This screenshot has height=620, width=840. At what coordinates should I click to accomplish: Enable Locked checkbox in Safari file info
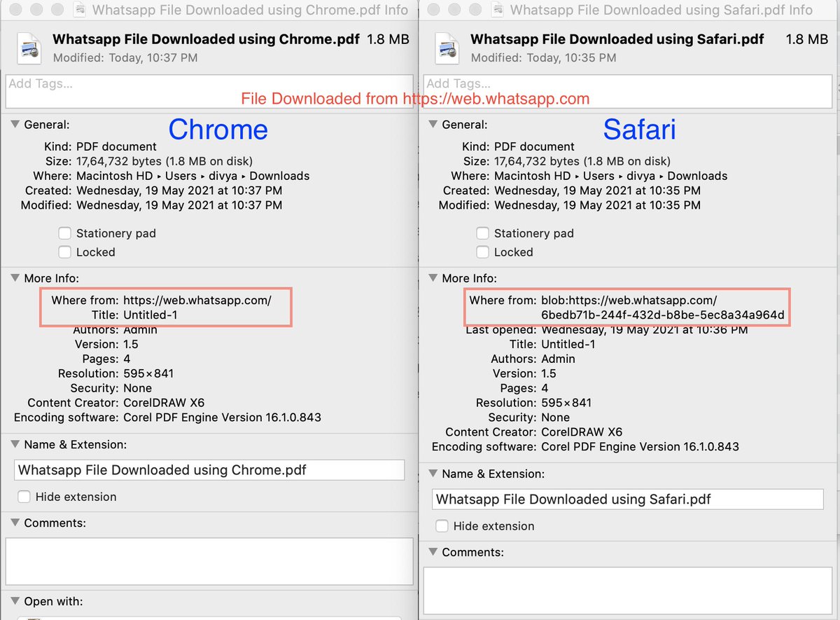tap(482, 252)
